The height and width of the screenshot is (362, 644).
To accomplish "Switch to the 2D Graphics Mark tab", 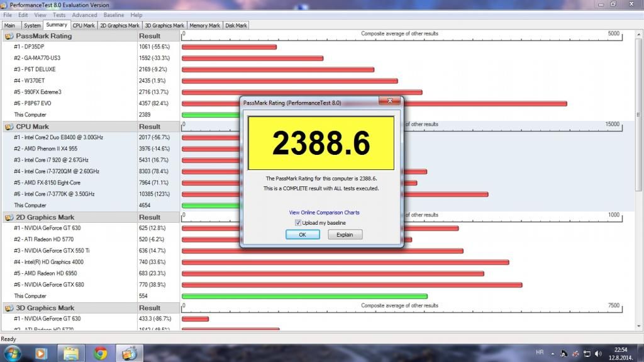I will coord(119,26).
